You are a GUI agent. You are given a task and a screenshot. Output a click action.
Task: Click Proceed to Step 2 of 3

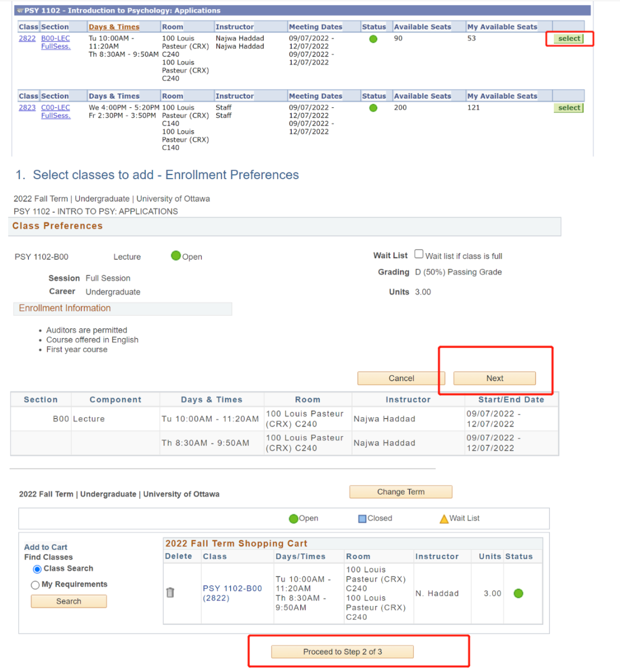pyautogui.click(x=343, y=652)
